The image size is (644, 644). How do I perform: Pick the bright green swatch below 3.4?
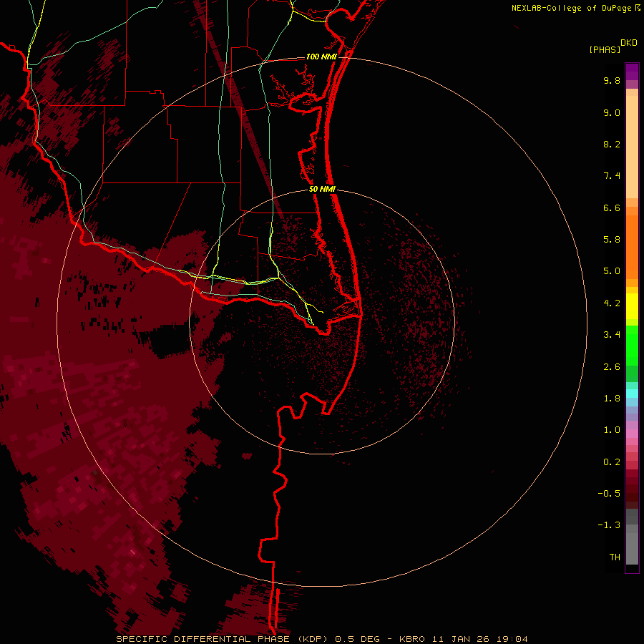632,349
